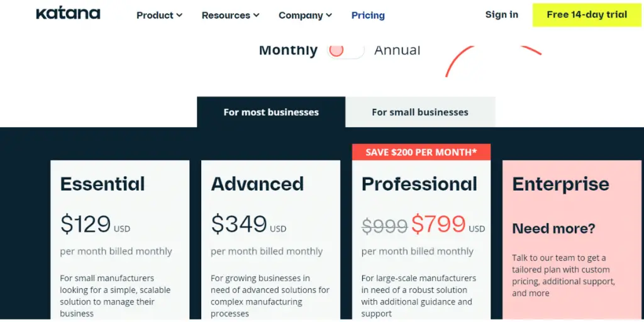This screenshot has width=644, height=322.
Task: Switch to For small businesses tab
Action: click(420, 112)
